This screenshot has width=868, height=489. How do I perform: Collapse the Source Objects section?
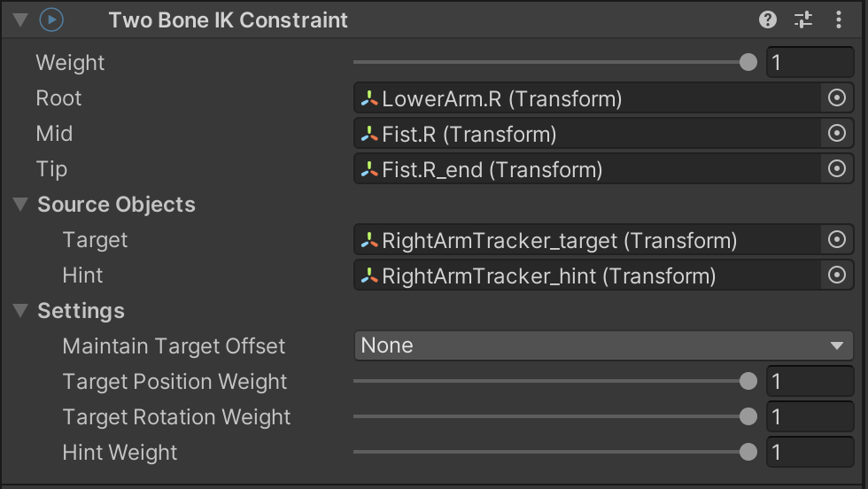(20, 205)
